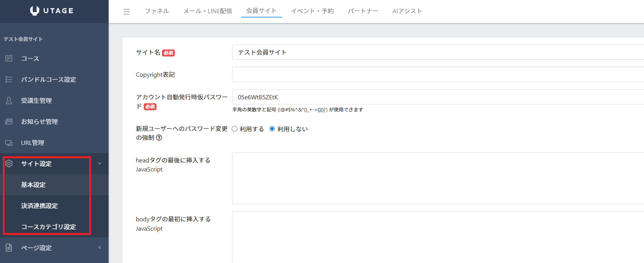Collapse the サイト設定 chevron
The image size is (644, 263).
pyautogui.click(x=100, y=164)
